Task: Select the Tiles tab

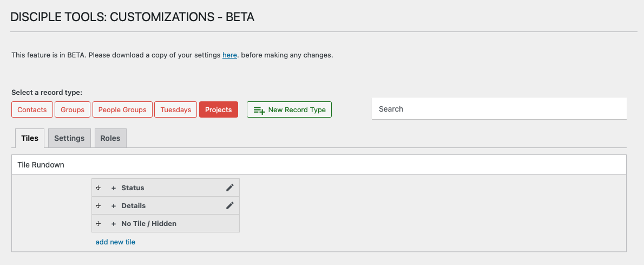Action: [30, 138]
